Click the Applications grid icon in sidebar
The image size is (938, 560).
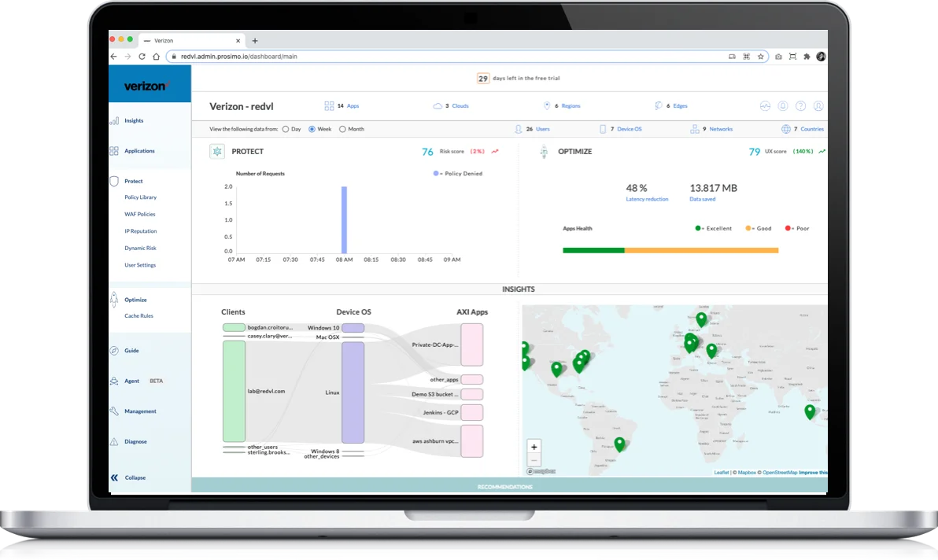[114, 151]
